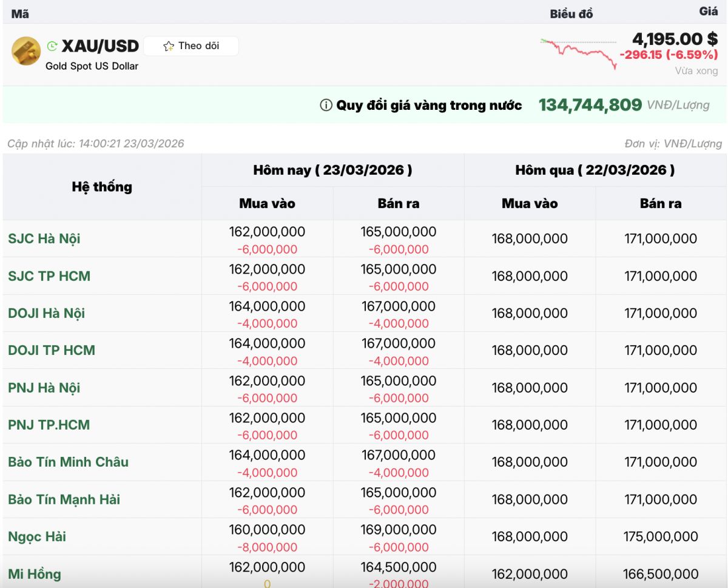This screenshot has width=728, height=588.
Task: Click the Mã column label
Action: [x=20, y=14]
